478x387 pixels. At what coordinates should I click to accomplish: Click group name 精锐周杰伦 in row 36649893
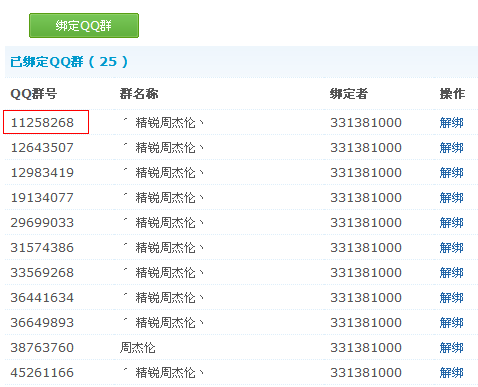click(165, 323)
